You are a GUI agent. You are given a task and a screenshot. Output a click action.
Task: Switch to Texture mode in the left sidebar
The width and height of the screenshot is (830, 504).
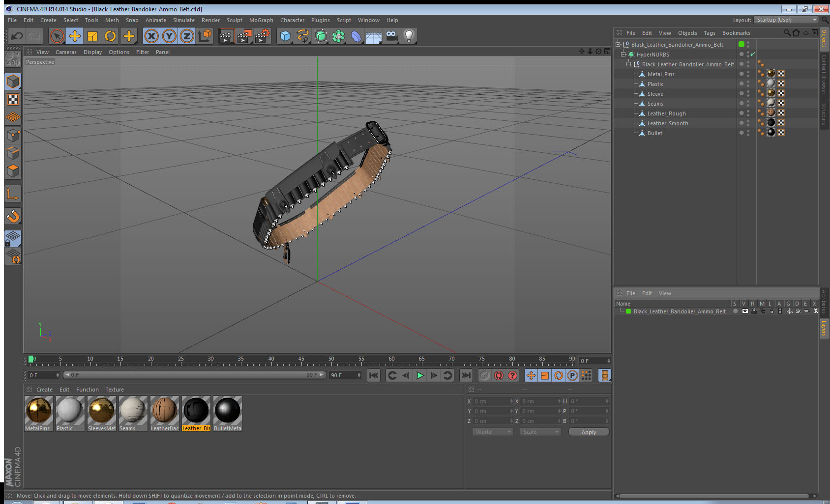point(13,100)
